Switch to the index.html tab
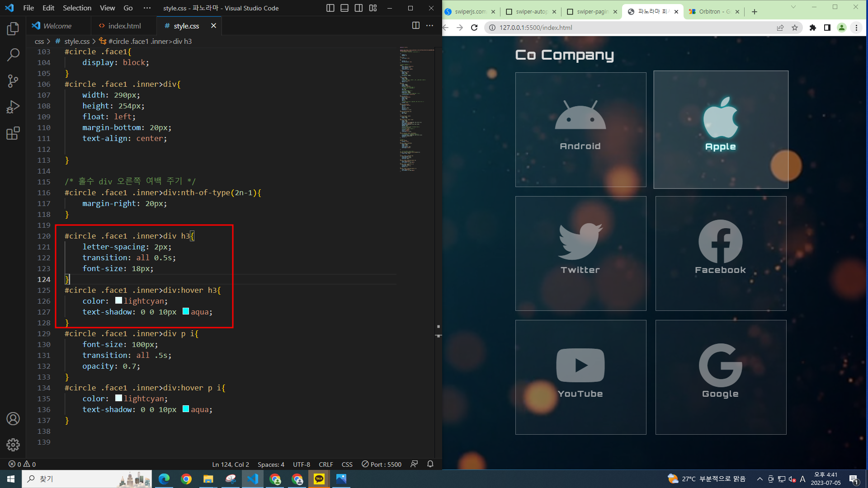The height and width of the screenshot is (488, 868). tap(124, 26)
